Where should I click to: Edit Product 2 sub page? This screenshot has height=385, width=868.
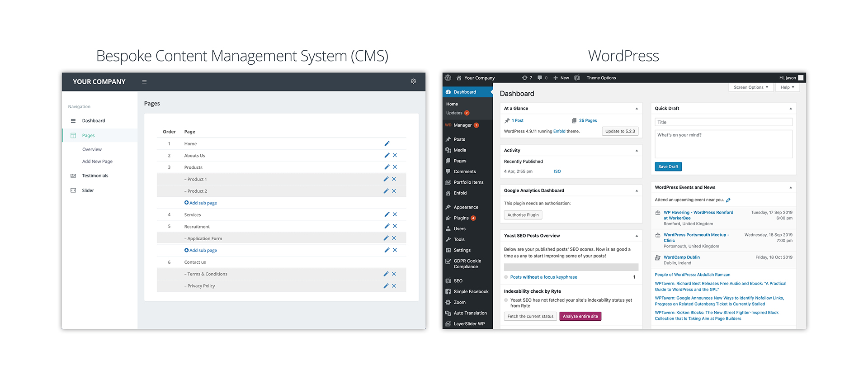coord(386,191)
